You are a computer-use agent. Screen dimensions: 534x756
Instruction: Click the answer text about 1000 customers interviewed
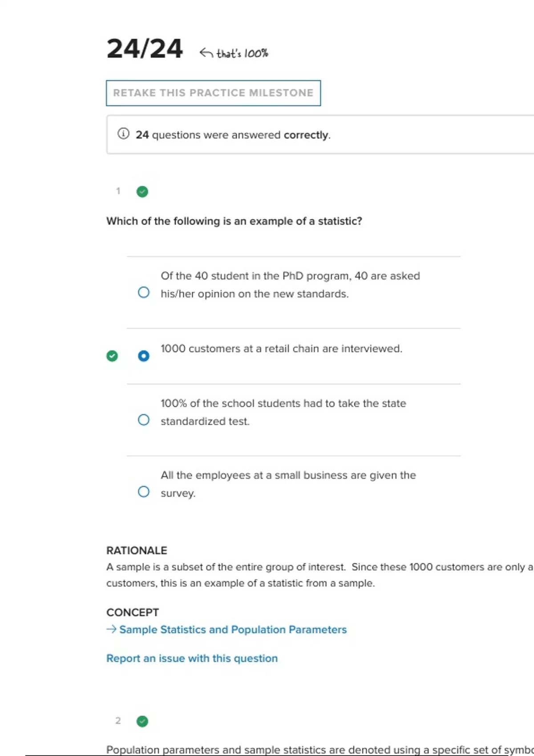coord(281,349)
